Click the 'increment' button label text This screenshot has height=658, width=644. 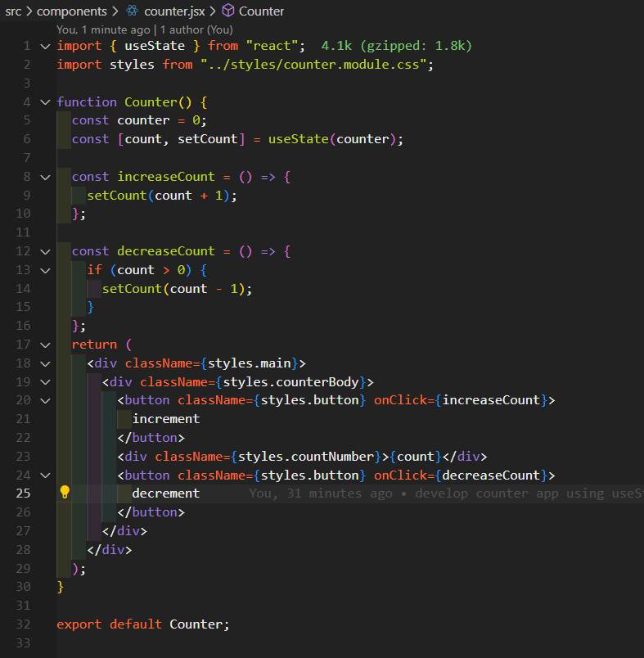tap(166, 419)
